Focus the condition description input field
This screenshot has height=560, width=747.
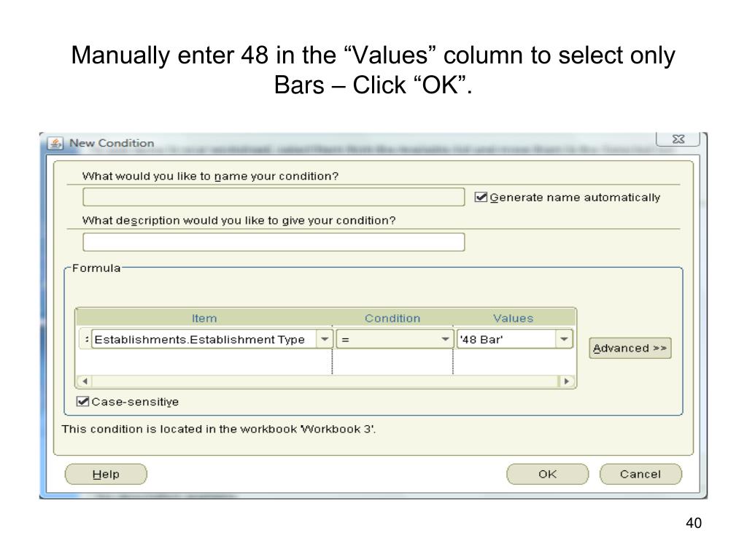click(x=274, y=242)
